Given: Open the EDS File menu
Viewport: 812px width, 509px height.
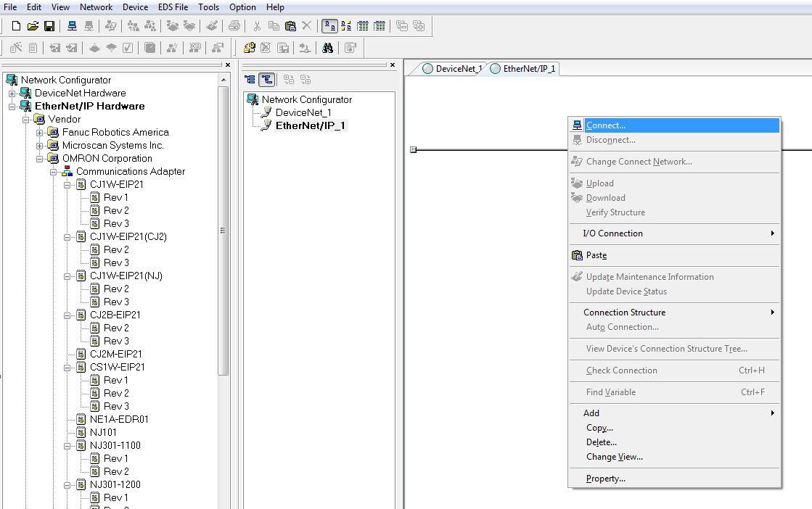Looking at the screenshot, I should (173, 7).
